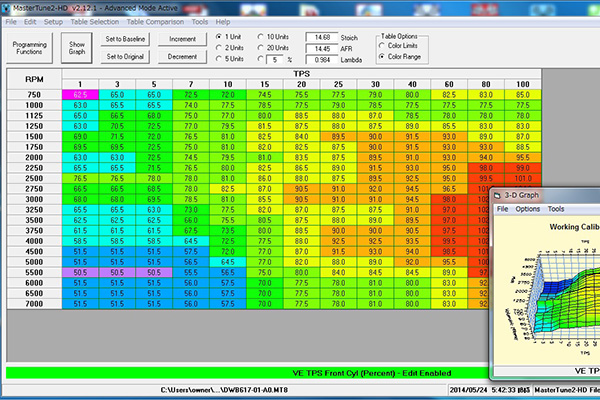Click Set to Baseline button
Viewport: 600px width, 400px height.
pyautogui.click(x=126, y=39)
